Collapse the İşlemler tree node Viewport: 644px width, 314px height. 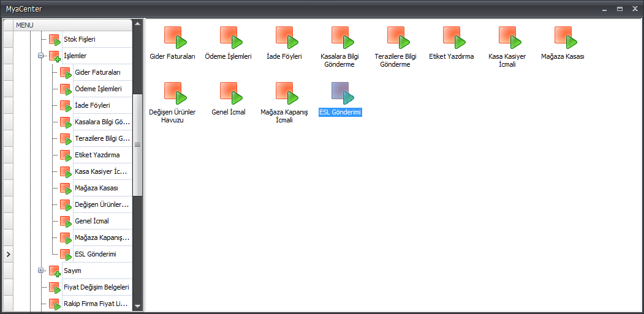[x=40, y=56]
